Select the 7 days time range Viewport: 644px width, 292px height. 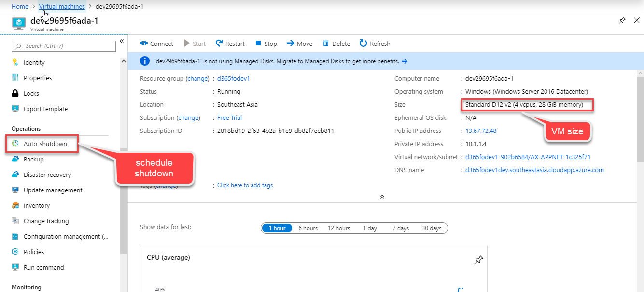coord(401,228)
